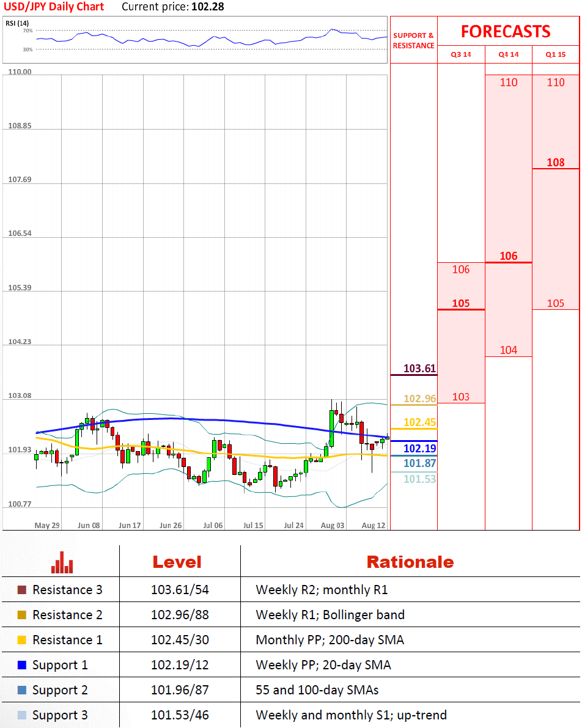Click 'Weekly PP; 20-day SMA' rationale
Screen dimensions: 582x728
tap(323, 665)
